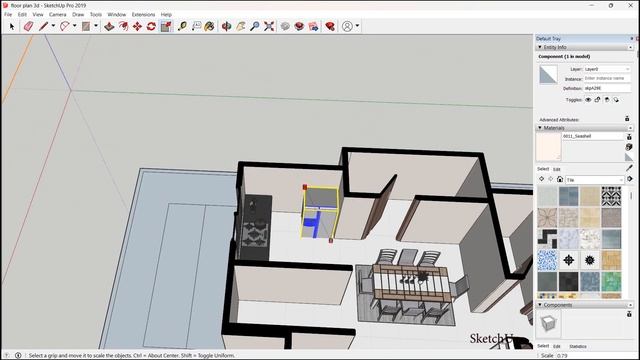This screenshot has width=640, height=360.
Task: Select the Tape Measure tool
Action: click(182, 27)
